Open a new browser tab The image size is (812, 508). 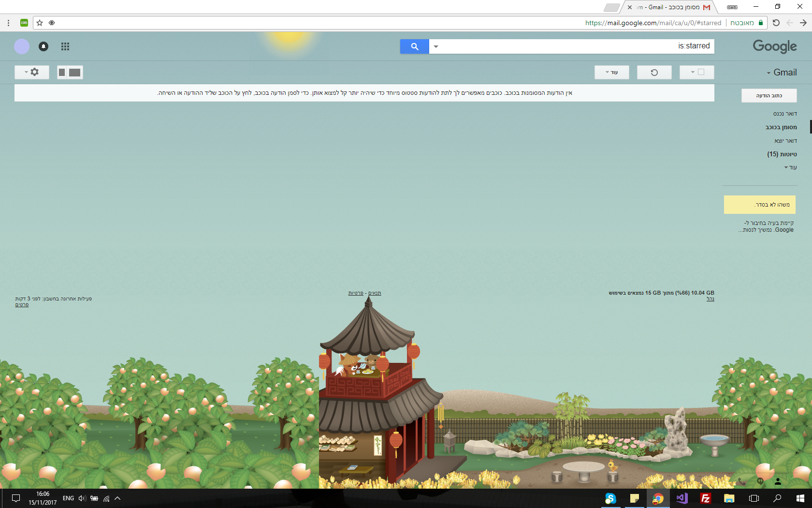pyautogui.click(x=612, y=7)
